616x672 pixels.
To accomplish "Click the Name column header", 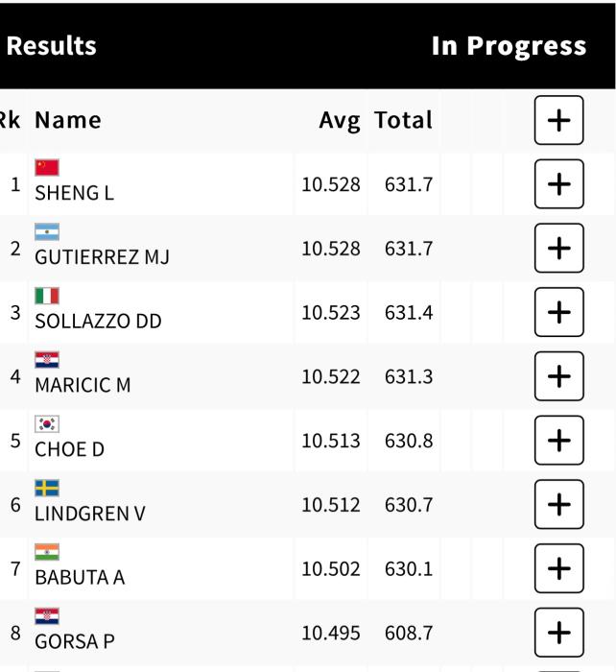I will (x=67, y=120).
